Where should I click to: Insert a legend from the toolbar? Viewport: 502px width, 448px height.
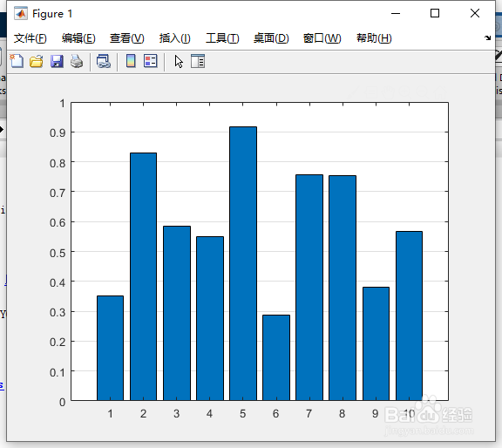(x=151, y=61)
